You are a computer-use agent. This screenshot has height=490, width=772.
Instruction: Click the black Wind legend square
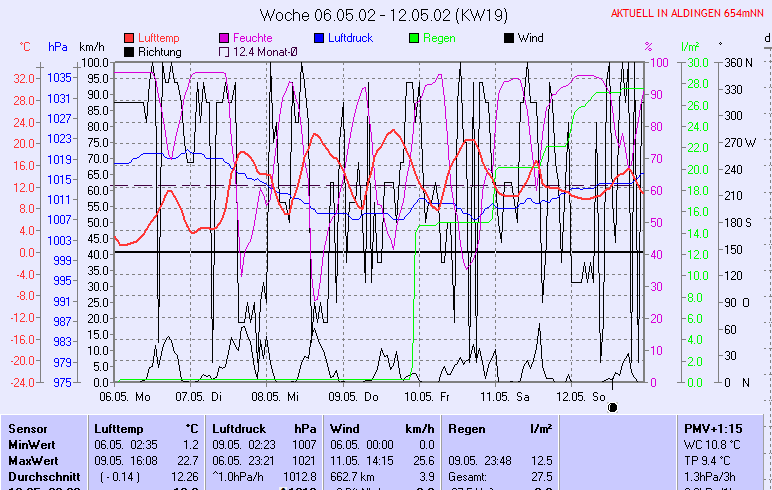pyautogui.click(x=509, y=38)
